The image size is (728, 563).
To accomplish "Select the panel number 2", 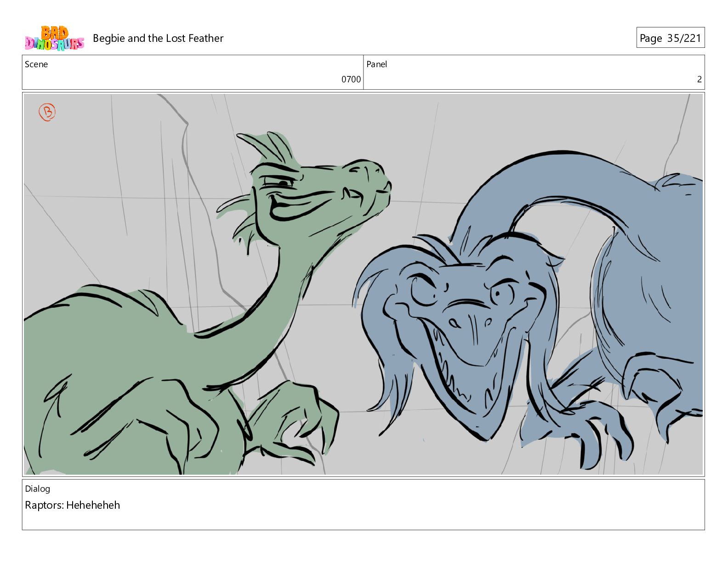I will [x=699, y=79].
